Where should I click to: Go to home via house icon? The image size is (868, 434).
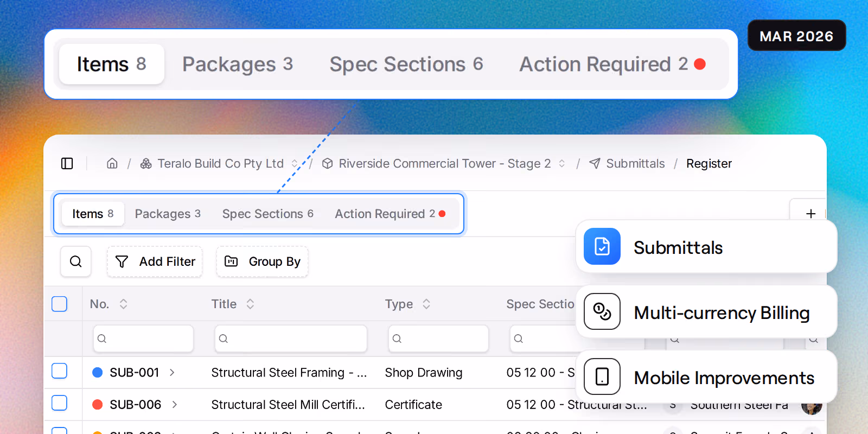(x=112, y=163)
